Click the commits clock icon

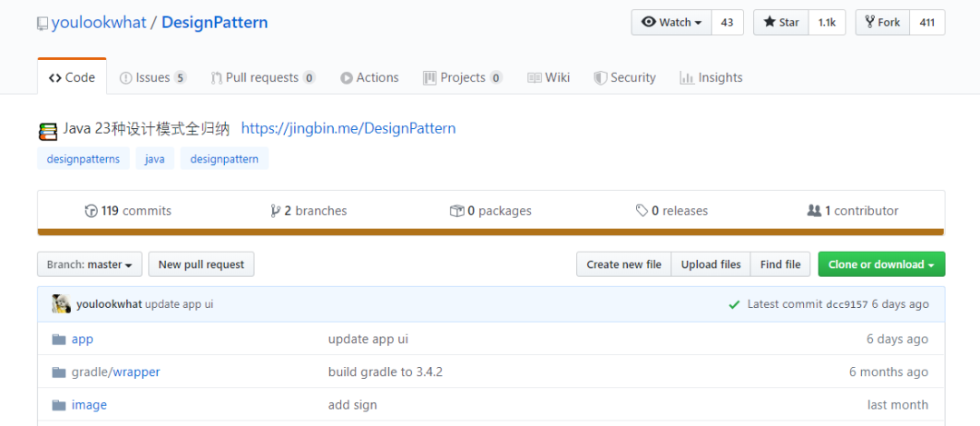click(92, 211)
